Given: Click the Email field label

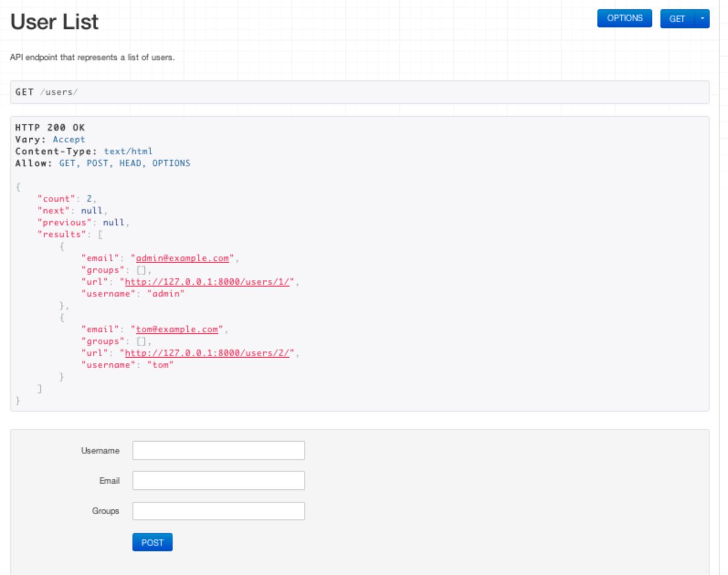Looking at the screenshot, I should [109, 481].
